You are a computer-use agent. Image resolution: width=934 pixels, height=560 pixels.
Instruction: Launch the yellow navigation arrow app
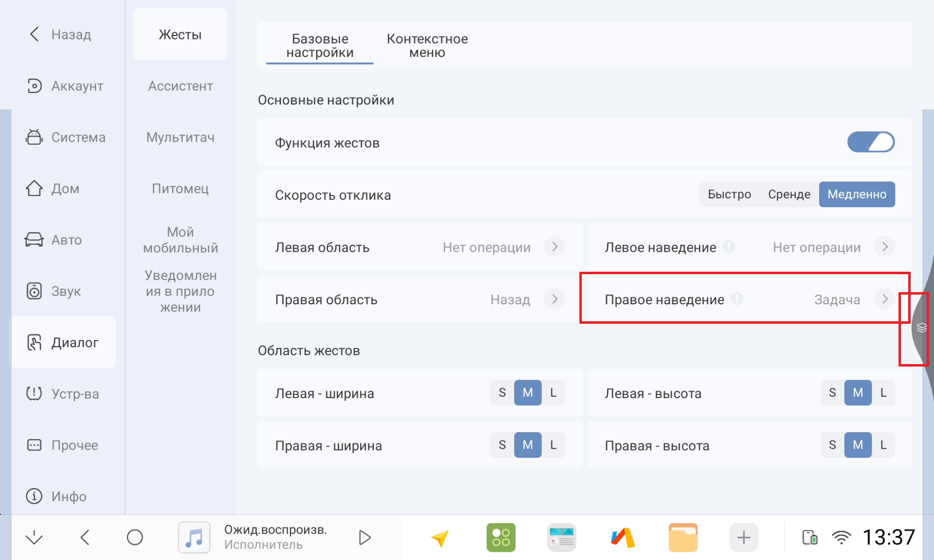click(x=440, y=538)
